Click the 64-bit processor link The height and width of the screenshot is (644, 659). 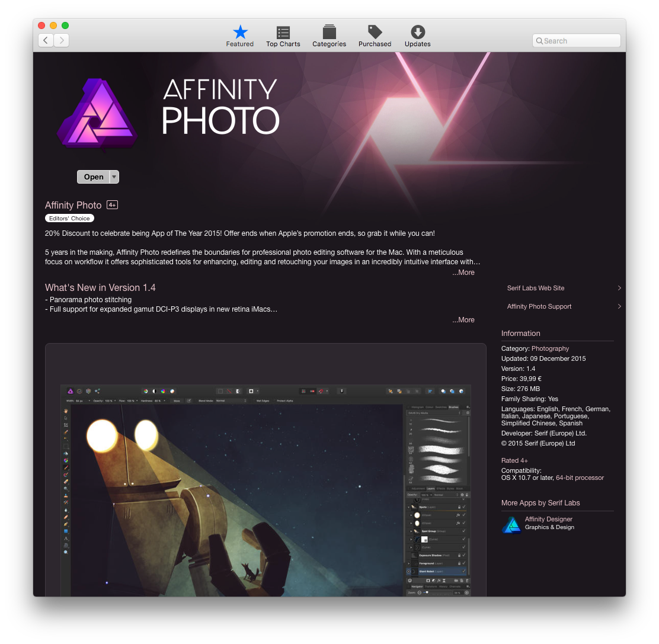click(x=580, y=478)
